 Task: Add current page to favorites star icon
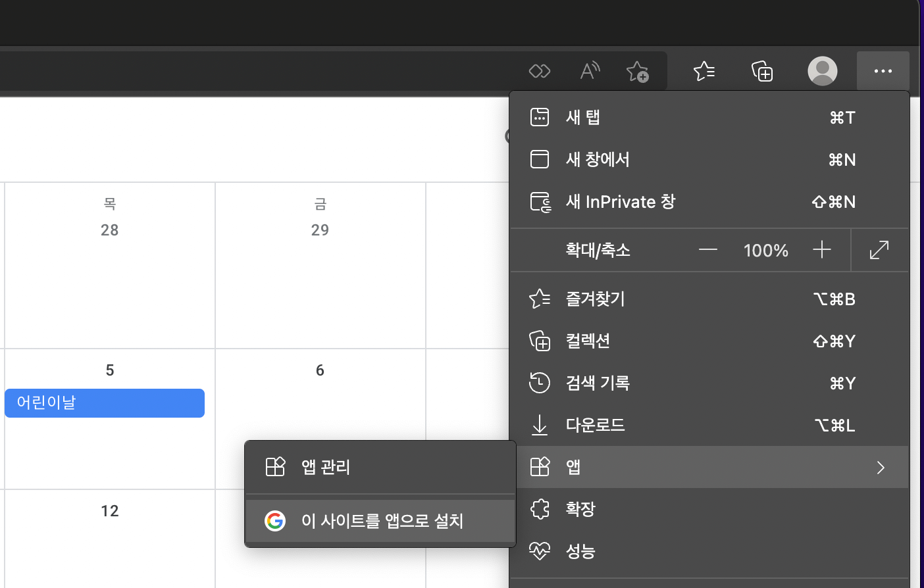(637, 71)
